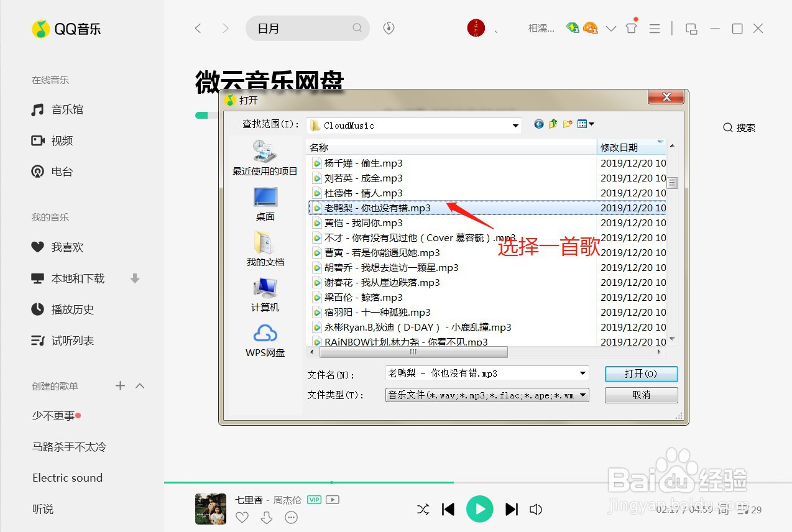Download the current song with the arrow icon
The width and height of the screenshot is (792, 532).
tap(267, 518)
